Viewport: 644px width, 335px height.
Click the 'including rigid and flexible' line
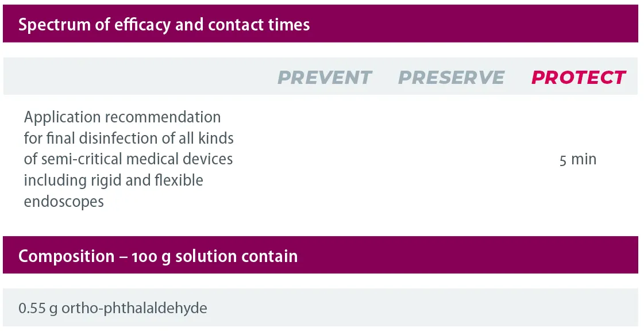click(x=113, y=180)
